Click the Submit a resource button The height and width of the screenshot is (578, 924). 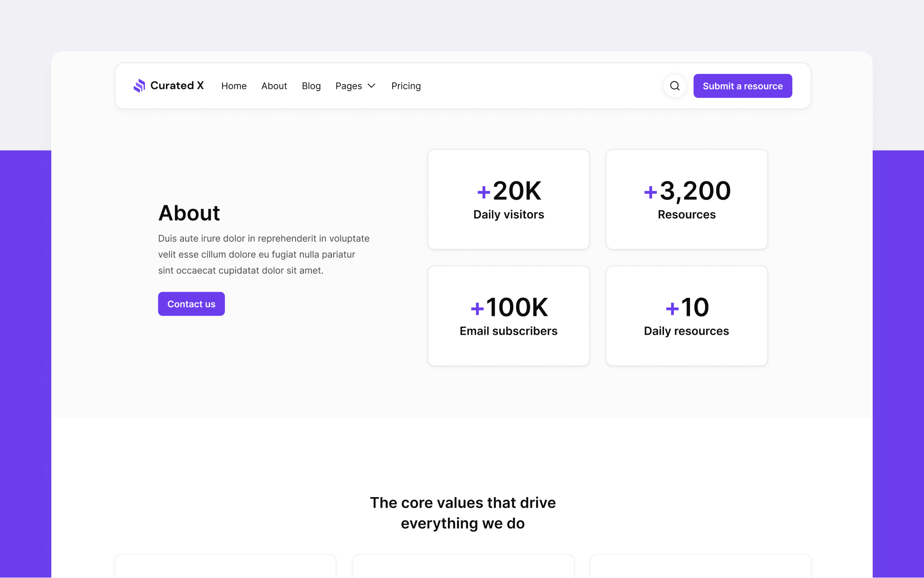pyautogui.click(x=743, y=86)
